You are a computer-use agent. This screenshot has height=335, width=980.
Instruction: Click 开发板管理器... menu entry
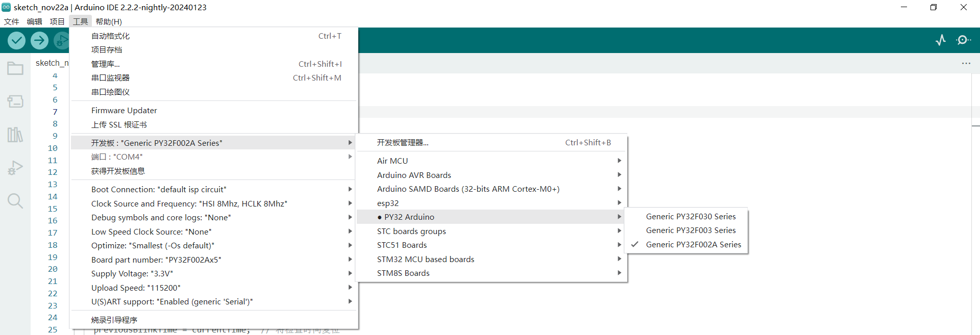click(403, 143)
